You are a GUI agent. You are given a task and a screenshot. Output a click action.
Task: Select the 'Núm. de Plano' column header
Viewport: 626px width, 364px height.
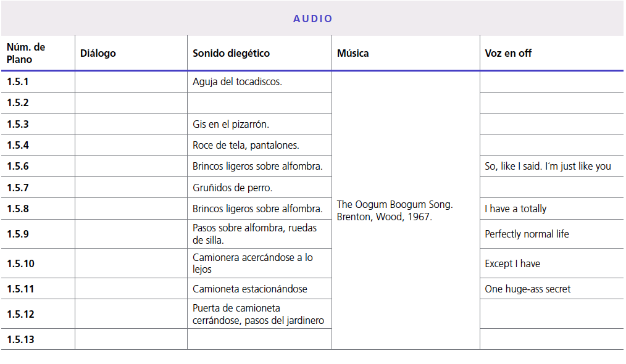point(26,53)
